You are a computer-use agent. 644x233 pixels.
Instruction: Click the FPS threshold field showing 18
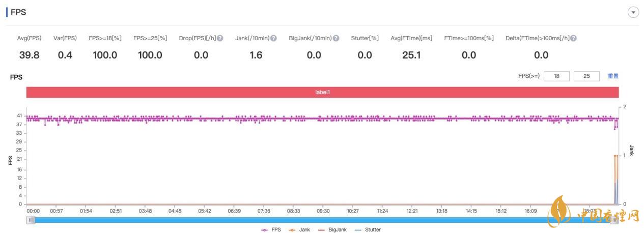tap(556, 76)
